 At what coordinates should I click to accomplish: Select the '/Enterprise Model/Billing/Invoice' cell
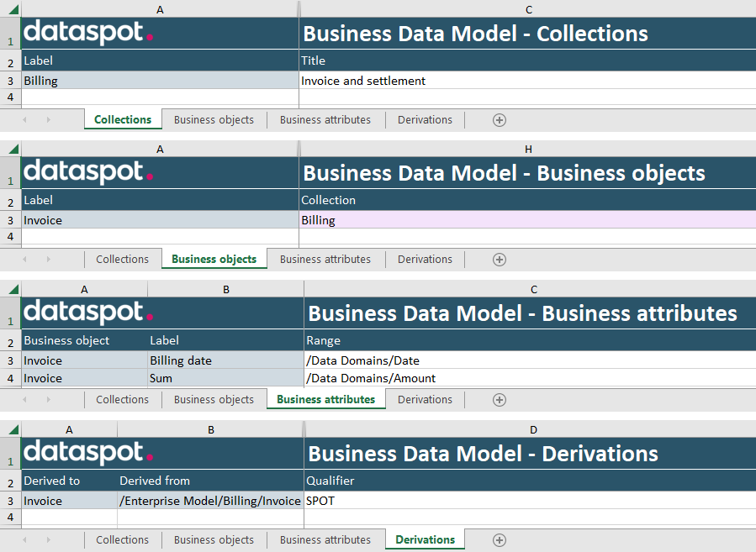[x=210, y=501]
